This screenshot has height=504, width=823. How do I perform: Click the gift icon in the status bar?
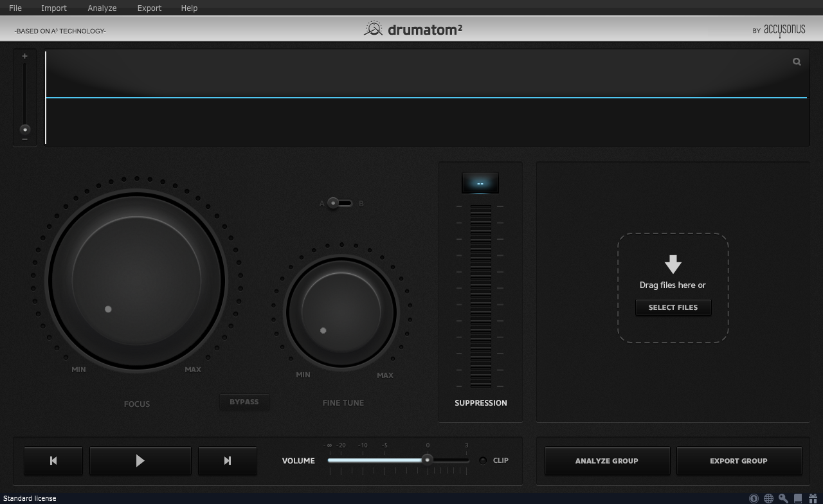click(813, 498)
